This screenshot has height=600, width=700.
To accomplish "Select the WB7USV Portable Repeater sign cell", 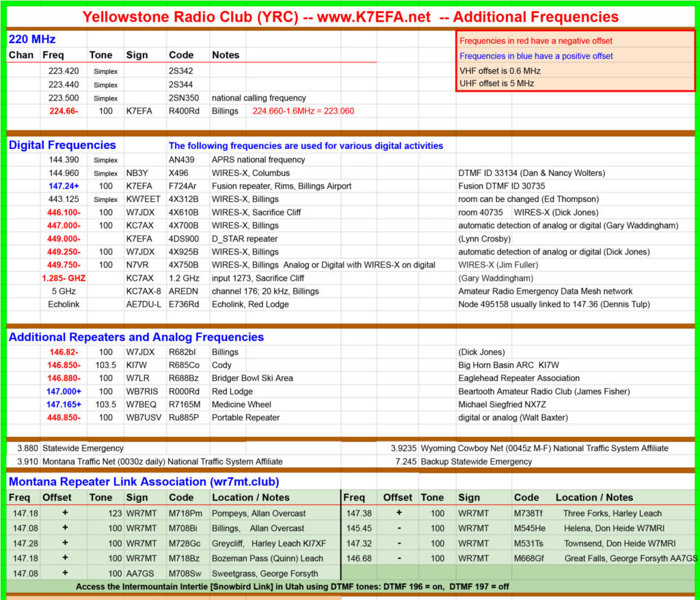I will [144, 417].
